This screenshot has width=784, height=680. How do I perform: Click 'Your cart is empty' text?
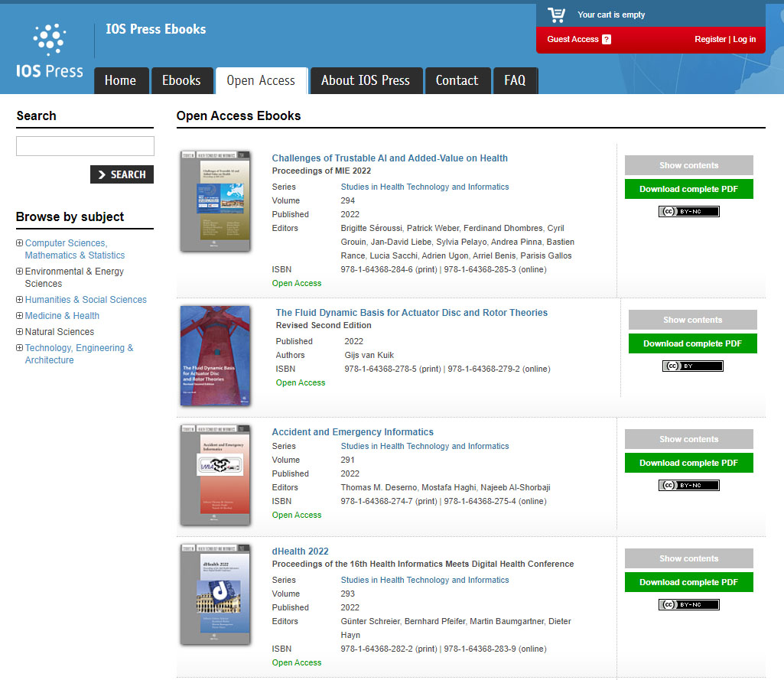(x=611, y=15)
